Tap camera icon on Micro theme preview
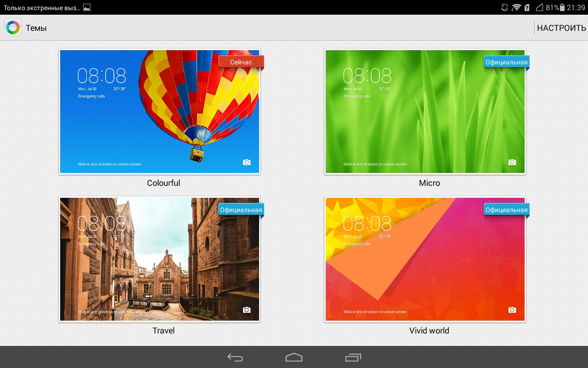Image resolution: width=588 pixels, height=368 pixels. [x=512, y=162]
